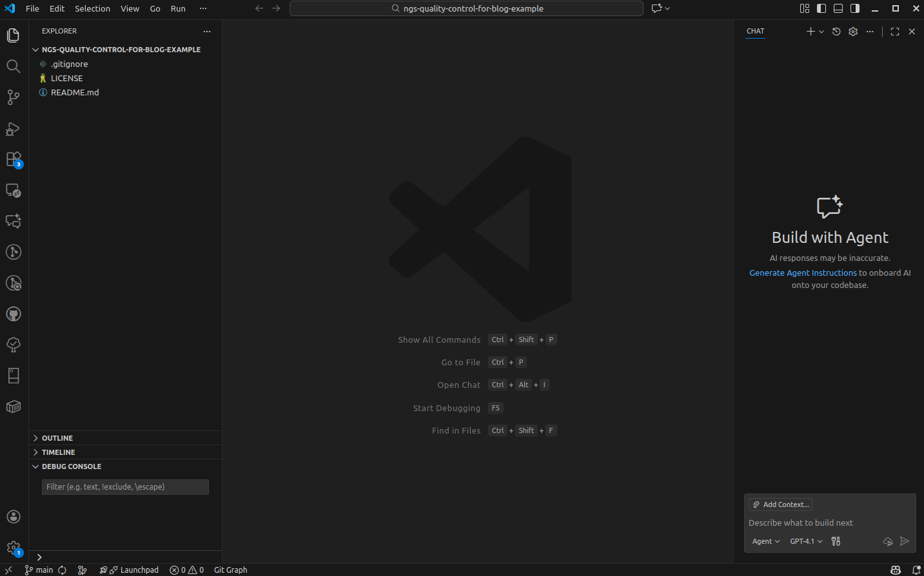Open the Remote connection indicator
Viewport: 924px width, 576px height.
coord(8,570)
